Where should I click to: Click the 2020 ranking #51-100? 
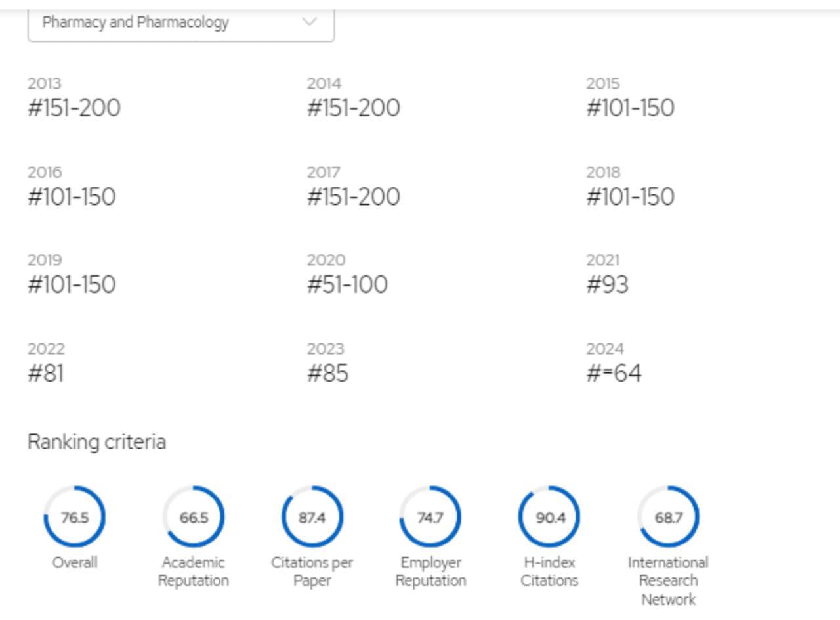point(347,284)
